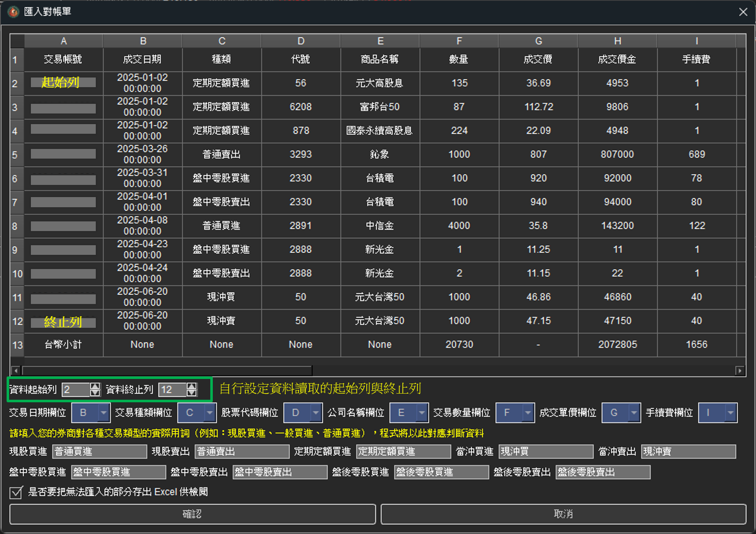
Task: Click the 成交價金 header cell
Action: click(618, 60)
